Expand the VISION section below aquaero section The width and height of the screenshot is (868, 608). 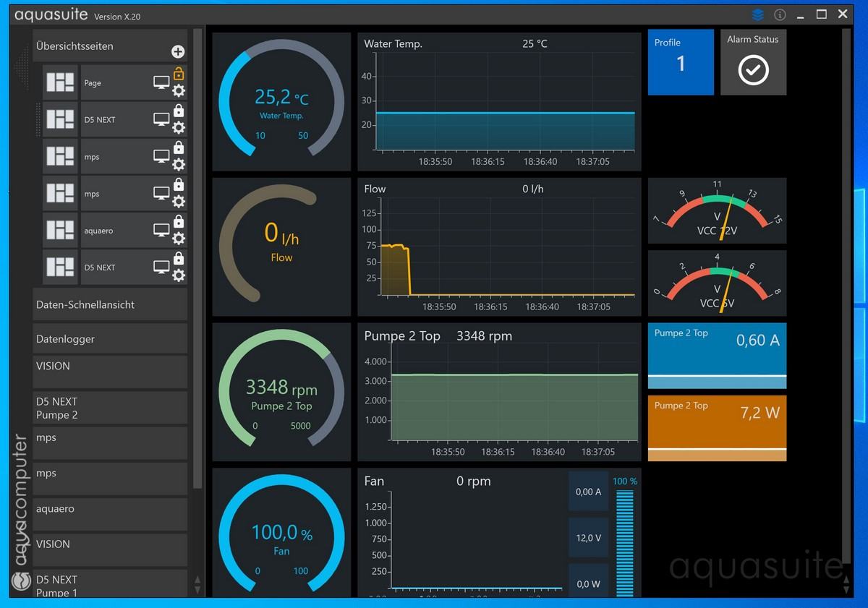pos(110,550)
